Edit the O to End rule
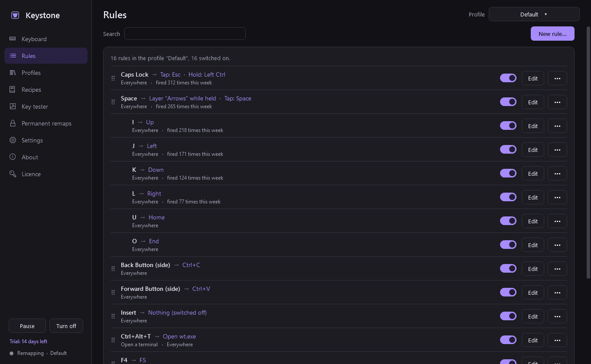The height and width of the screenshot is (364, 591). 533,245
